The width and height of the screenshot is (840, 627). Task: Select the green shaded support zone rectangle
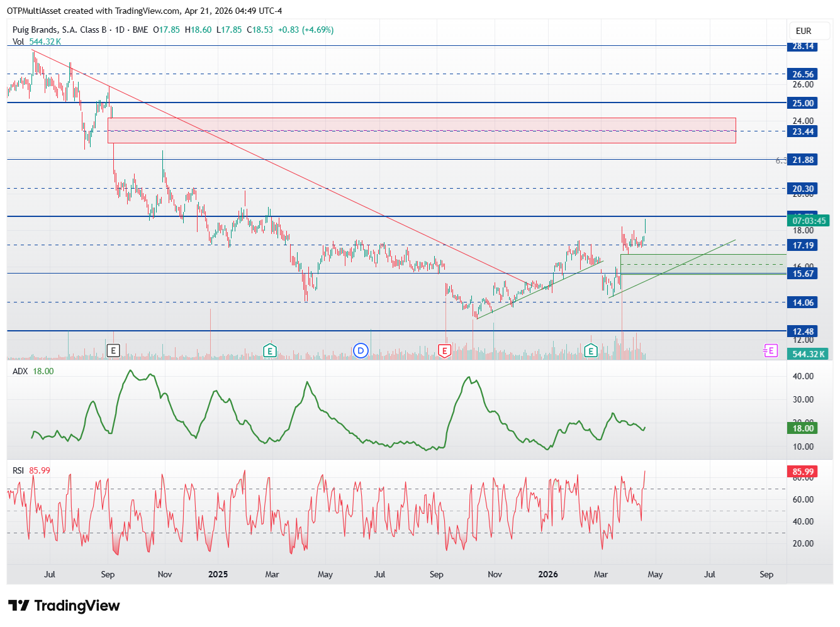[x=703, y=264]
